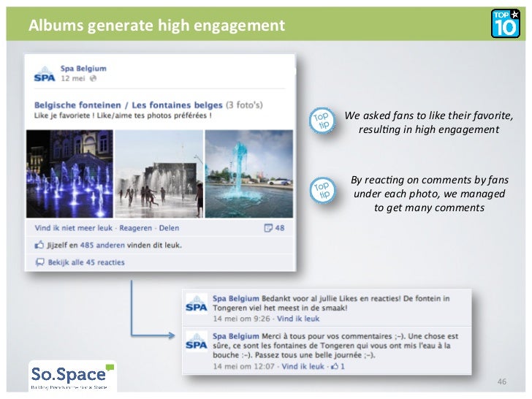
Task: Click the Top tip badge beside 'We asked fans'
Action: tap(322, 121)
